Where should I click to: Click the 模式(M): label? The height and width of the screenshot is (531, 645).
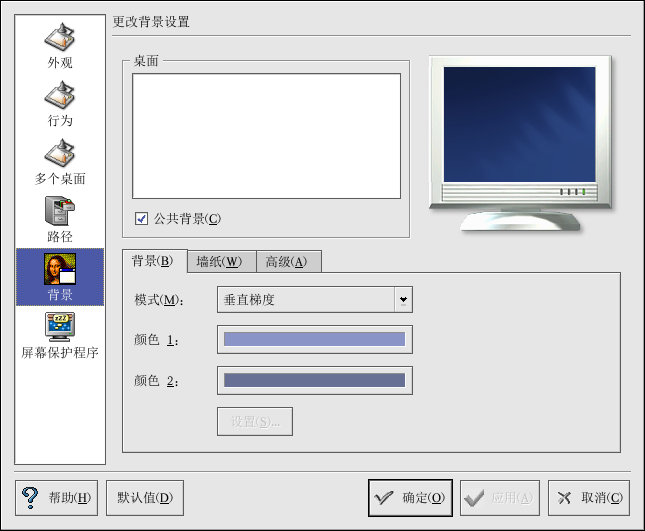(x=159, y=300)
